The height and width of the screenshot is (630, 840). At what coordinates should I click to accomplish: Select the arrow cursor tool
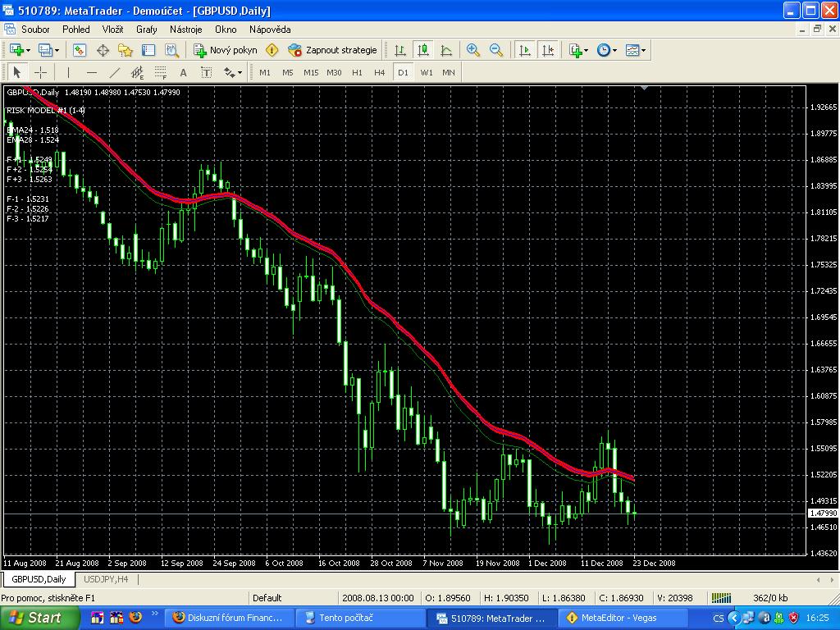[x=16, y=72]
